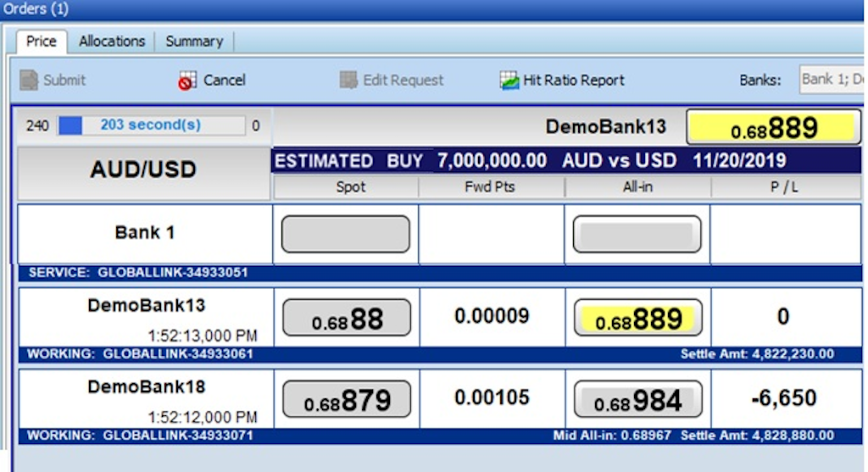Click DemoBank18 spot price 0.68879

[346, 400]
